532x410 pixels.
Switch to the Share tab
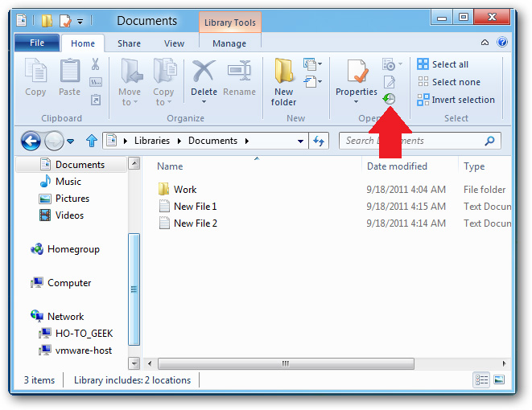pyautogui.click(x=129, y=43)
